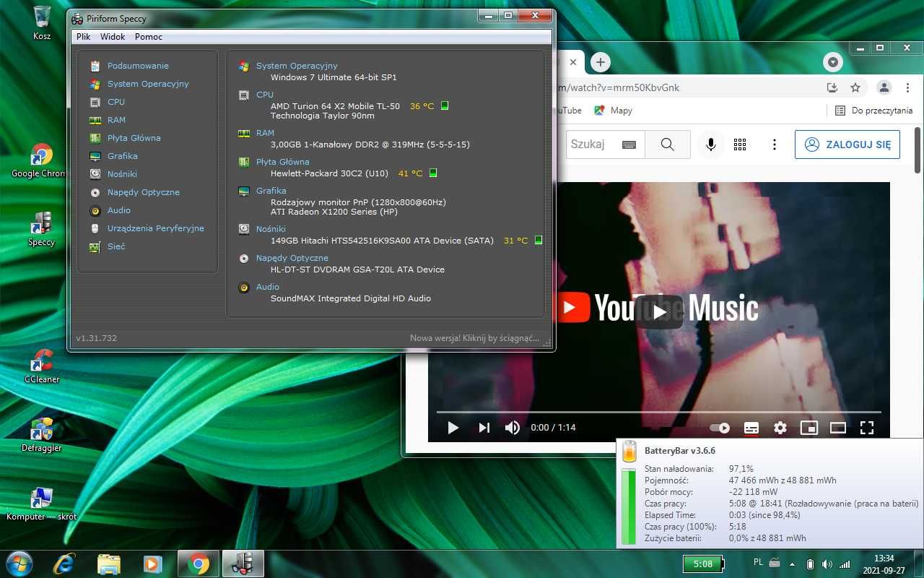Select Komputer — skrót desktop shortcut
The image size is (924, 578).
coord(42,504)
